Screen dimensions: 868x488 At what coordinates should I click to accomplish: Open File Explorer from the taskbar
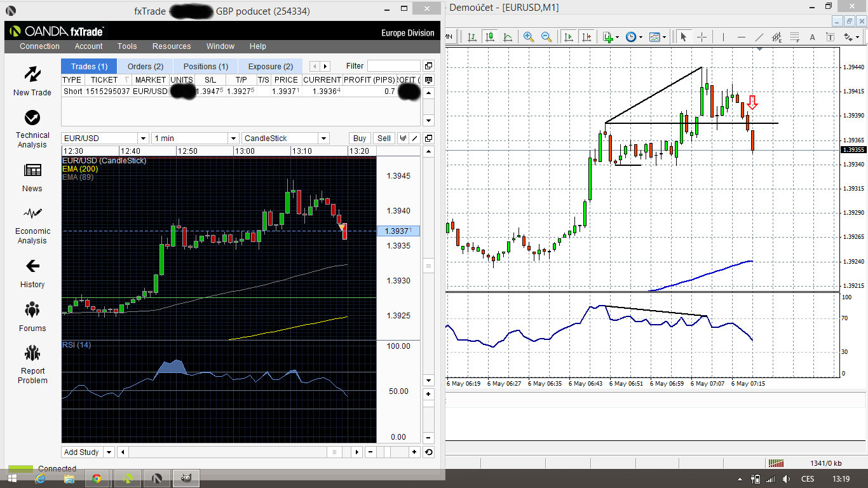coord(69,478)
